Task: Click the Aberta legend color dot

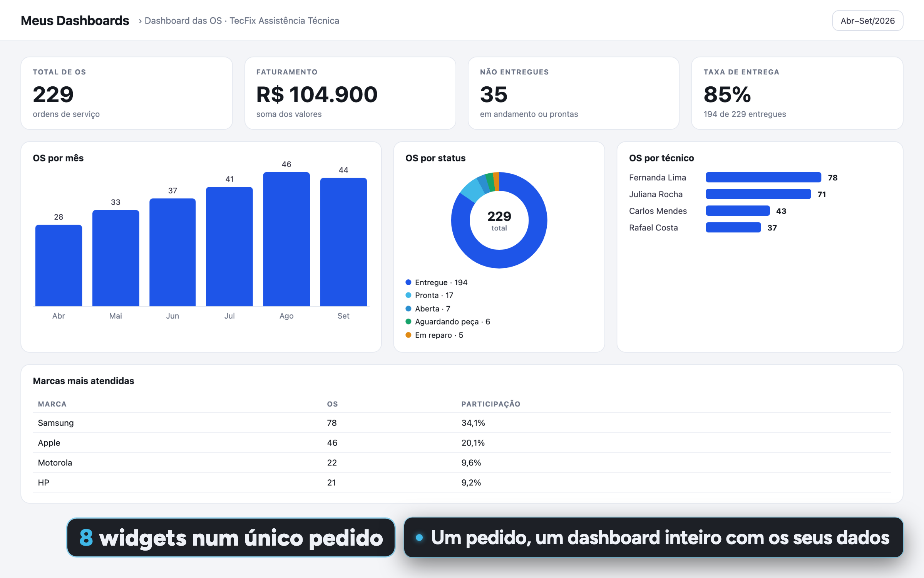Action: (x=408, y=309)
